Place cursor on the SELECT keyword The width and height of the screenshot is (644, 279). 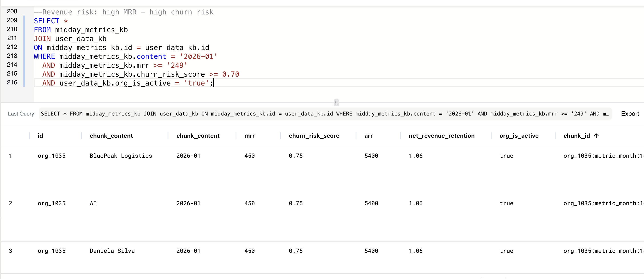(x=46, y=21)
